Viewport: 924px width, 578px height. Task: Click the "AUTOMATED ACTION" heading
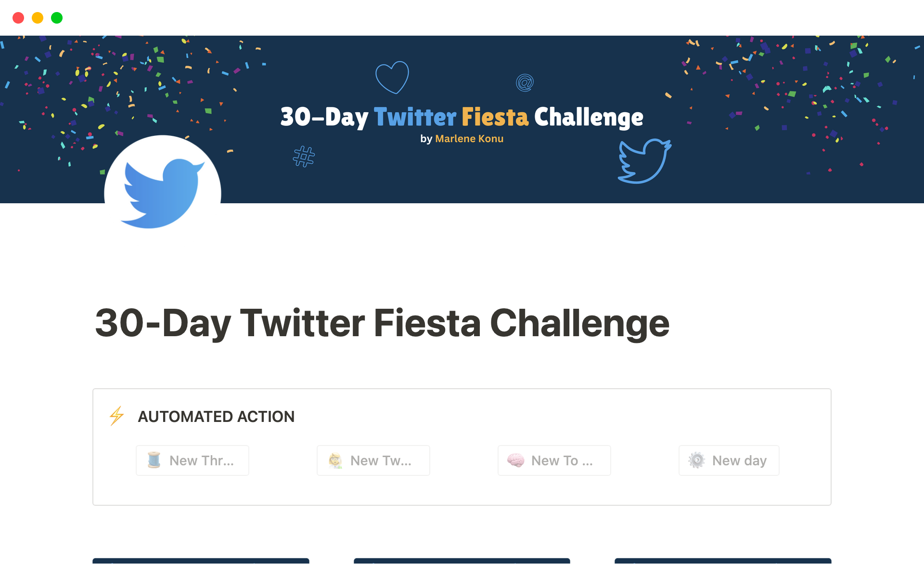pos(216,417)
